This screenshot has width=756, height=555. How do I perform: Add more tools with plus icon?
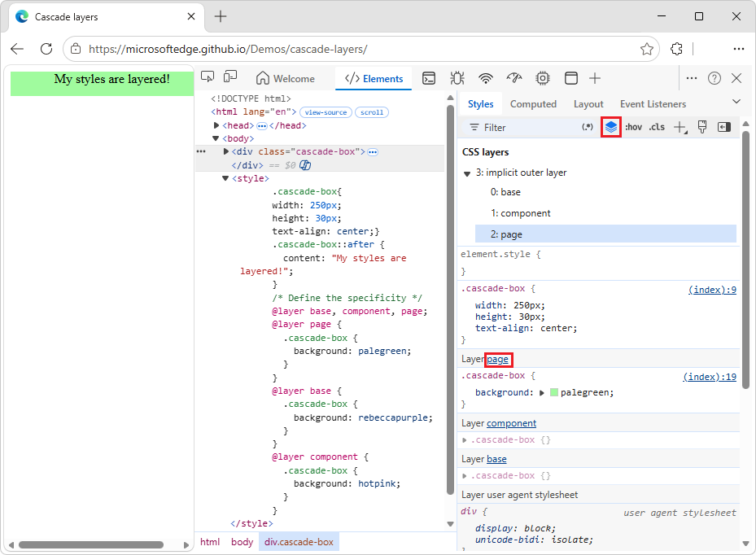click(595, 78)
